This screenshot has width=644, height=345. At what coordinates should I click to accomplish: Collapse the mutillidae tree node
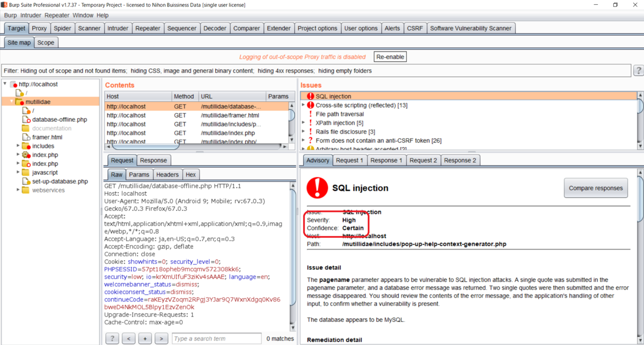click(x=12, y=102)
